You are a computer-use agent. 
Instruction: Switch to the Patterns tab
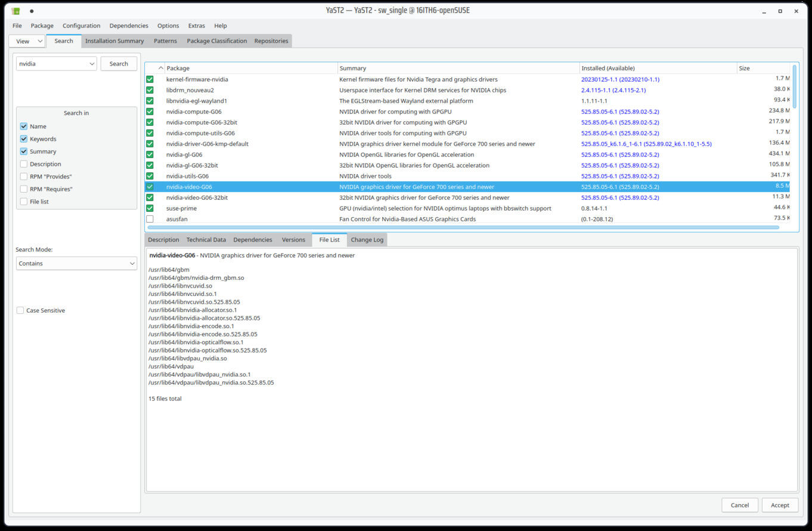click(x=165, y=41)
